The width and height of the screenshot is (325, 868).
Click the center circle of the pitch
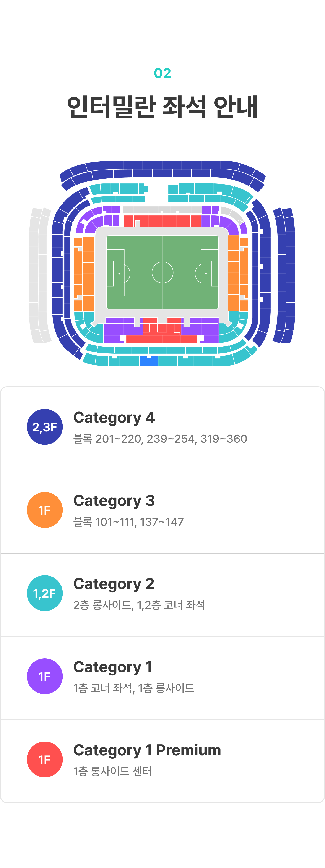(x=162, y=272)
